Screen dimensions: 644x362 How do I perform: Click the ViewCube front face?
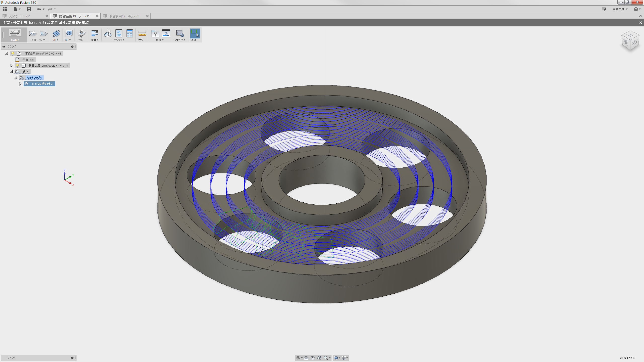click(x=626, y=43)
